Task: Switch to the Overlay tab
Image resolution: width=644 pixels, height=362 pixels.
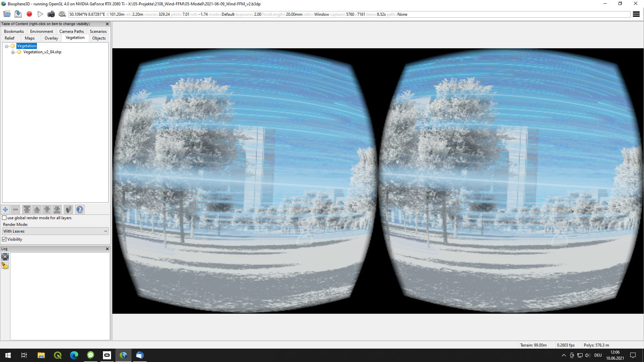Action: (x=51, y=38)
